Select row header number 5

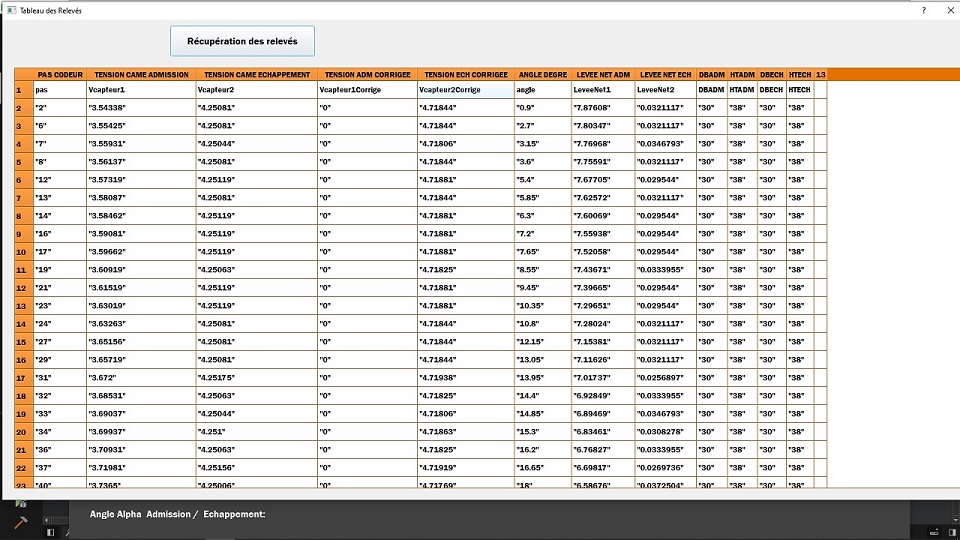[x=19, y=162]
